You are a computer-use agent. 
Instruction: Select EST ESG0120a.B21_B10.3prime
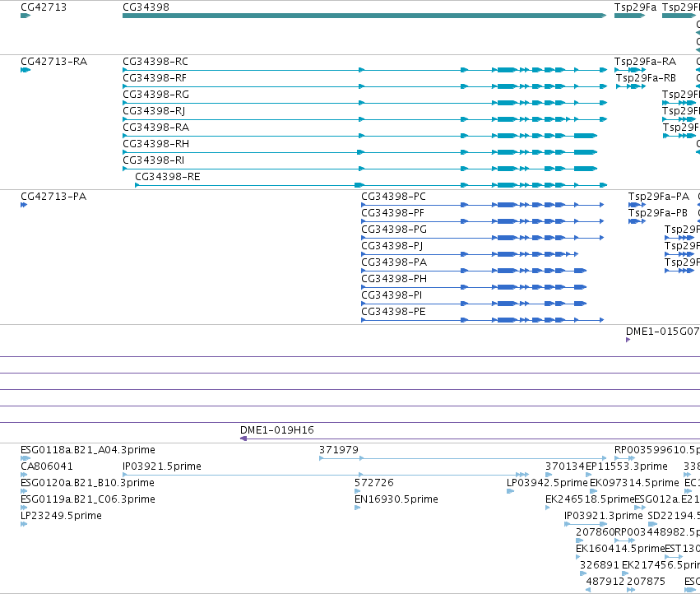(x=87, y=483)
